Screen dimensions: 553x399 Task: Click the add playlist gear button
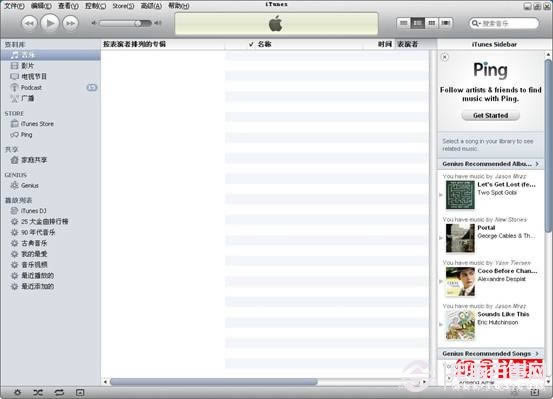click(17, 392)
